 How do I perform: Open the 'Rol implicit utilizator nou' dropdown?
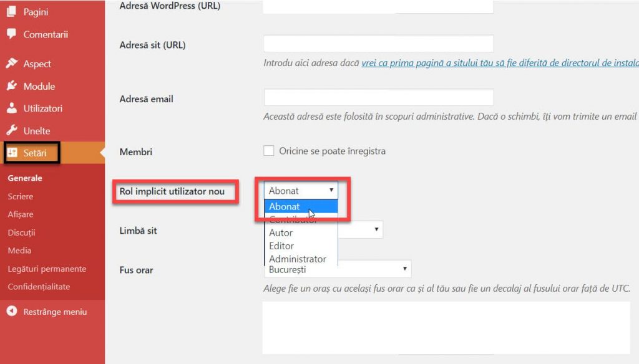coord(302,191)
